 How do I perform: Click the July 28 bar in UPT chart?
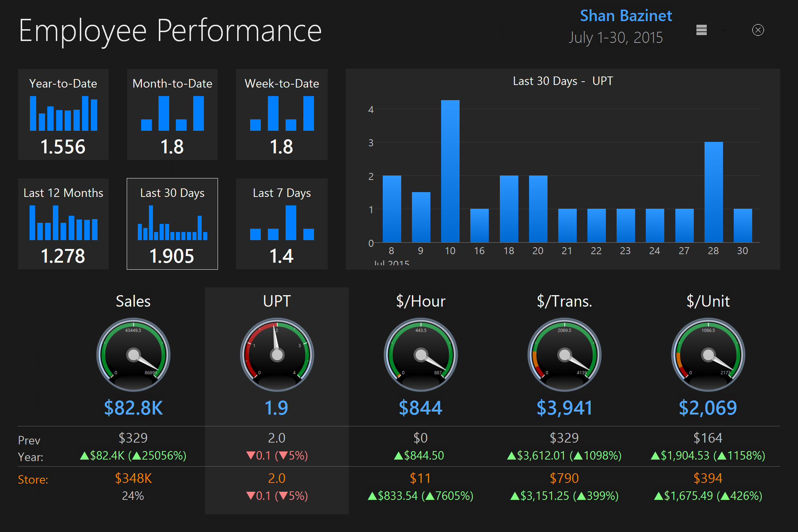pos(713,192)
